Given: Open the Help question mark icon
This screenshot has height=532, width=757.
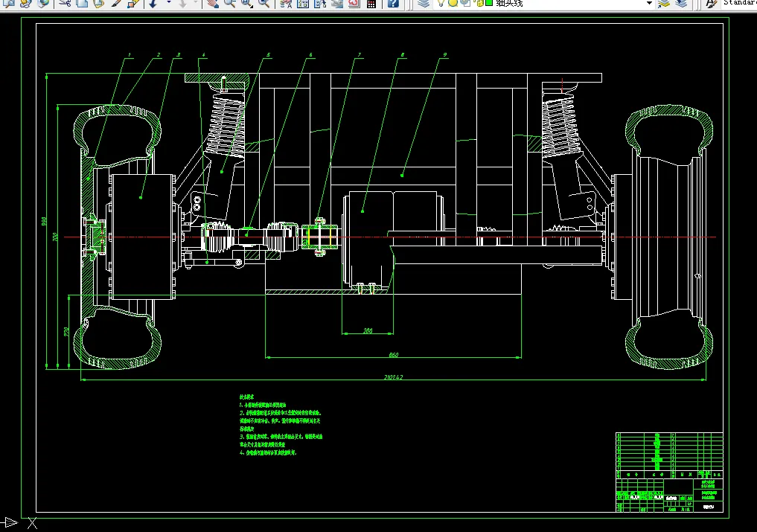Looking at the screenshot, I should click(394, 3).
